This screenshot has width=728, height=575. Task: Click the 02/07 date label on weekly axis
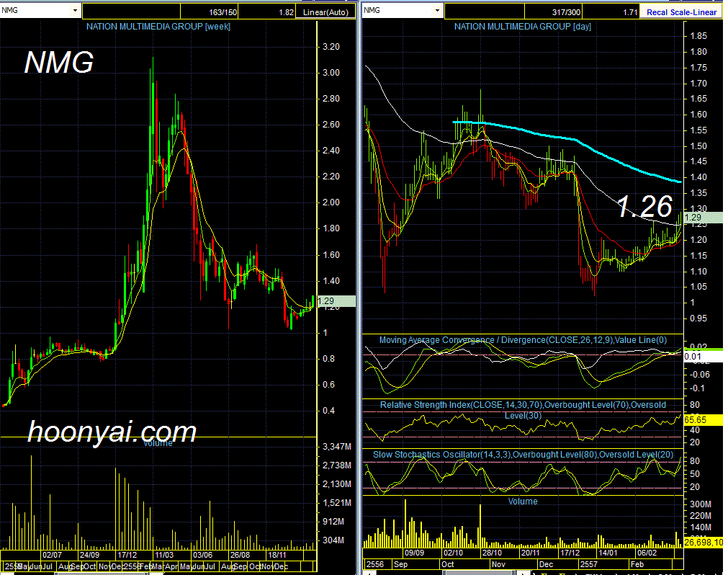click(x=52, y=555)
